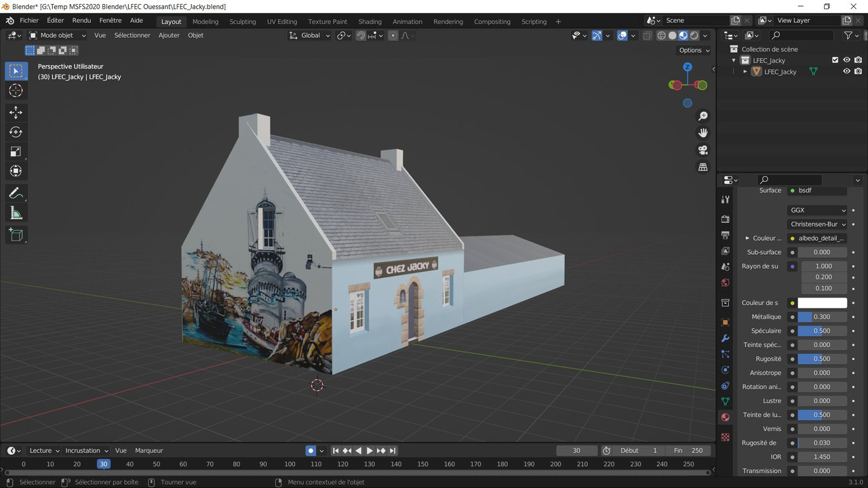Open the shading options dropdown arrow
Image resolution: width=868 pixels, height=488 pixels.
(705, 35)
